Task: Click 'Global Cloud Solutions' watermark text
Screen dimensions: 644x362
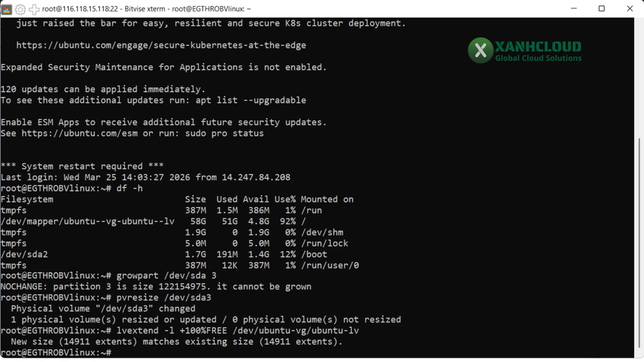Action: (x=538, y=58)
